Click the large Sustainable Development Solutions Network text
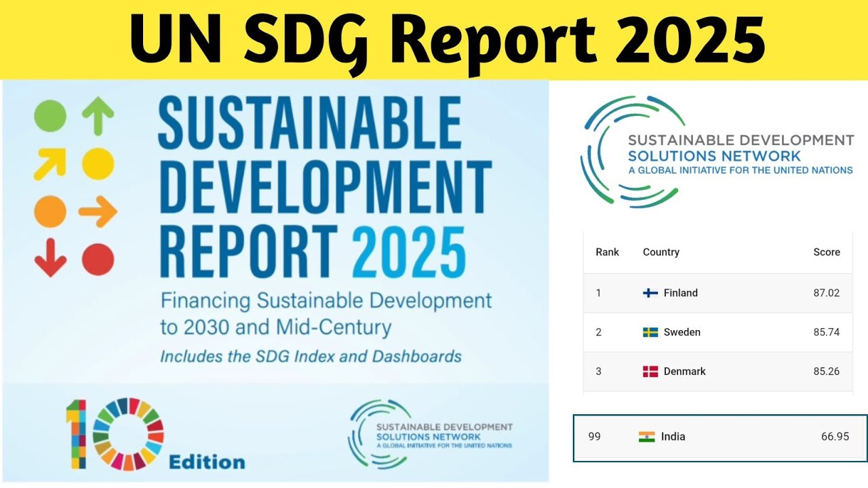The width and height of the screenshot is (868, 488). tap(741, 148)
